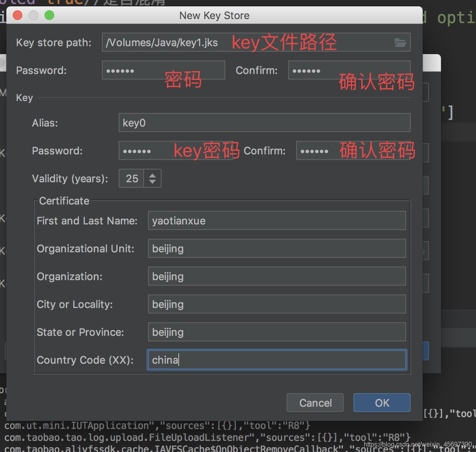Click the 'State or Province:' label
The image size is (476, 452).
click(x=80, y=332)
